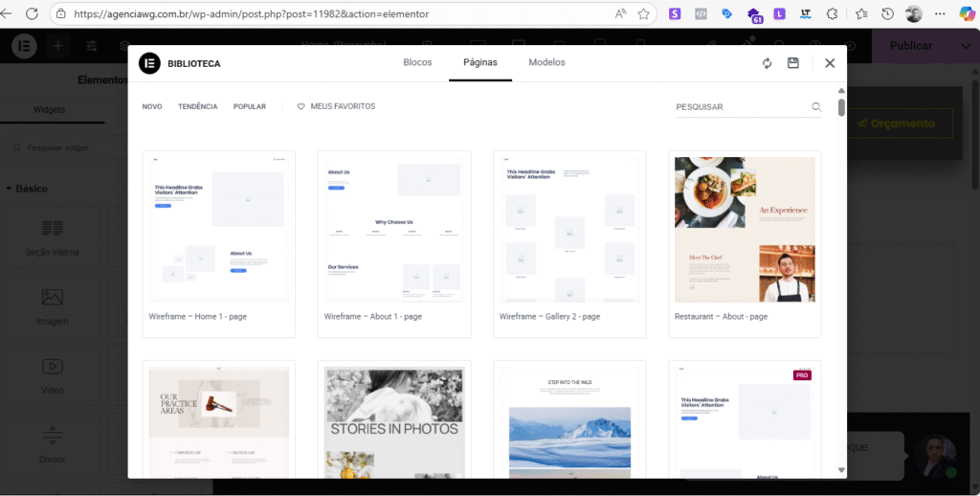Click 'Wireframe – Gallery 2 - page' title

549,317
